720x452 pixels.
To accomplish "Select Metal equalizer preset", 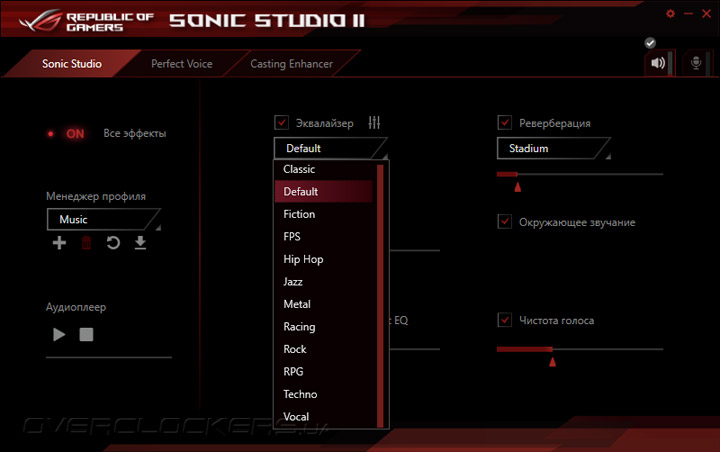I will pyautogui.click(x=324, y=304).
